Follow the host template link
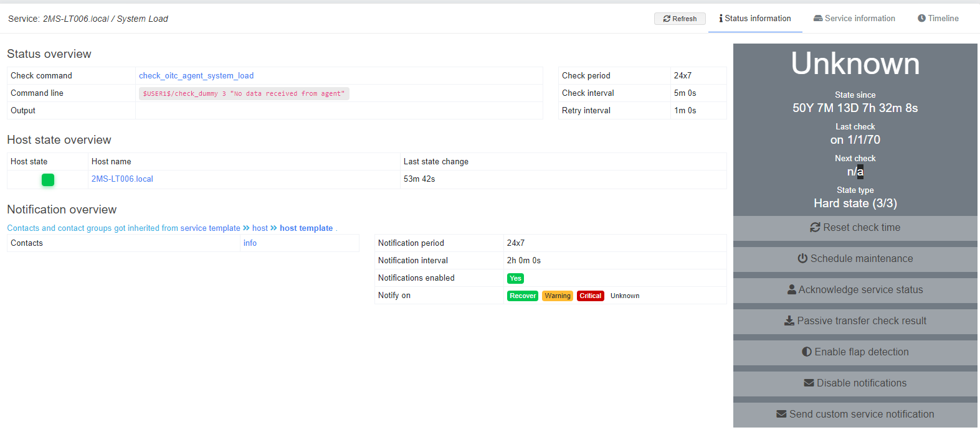980x435 pixels. point(306,228)
